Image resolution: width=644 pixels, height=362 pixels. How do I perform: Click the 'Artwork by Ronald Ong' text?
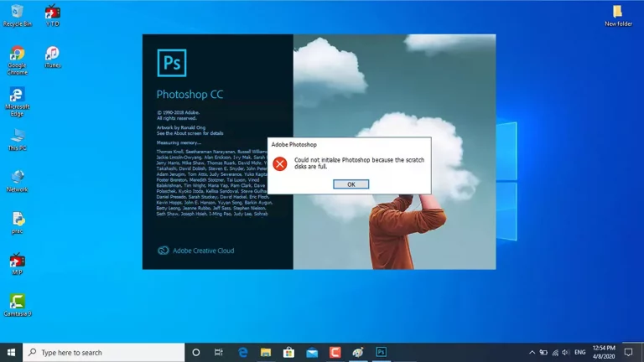181,127
